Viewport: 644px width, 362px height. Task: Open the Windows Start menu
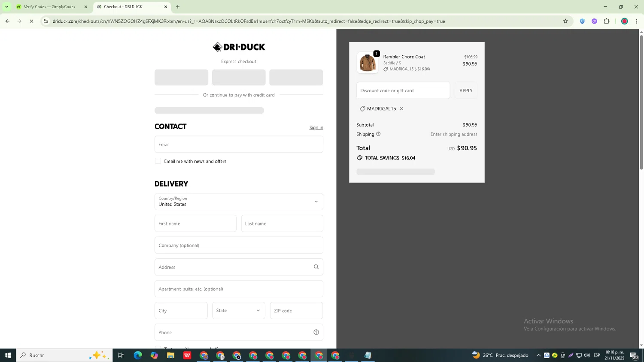click(x=8, y=355)
